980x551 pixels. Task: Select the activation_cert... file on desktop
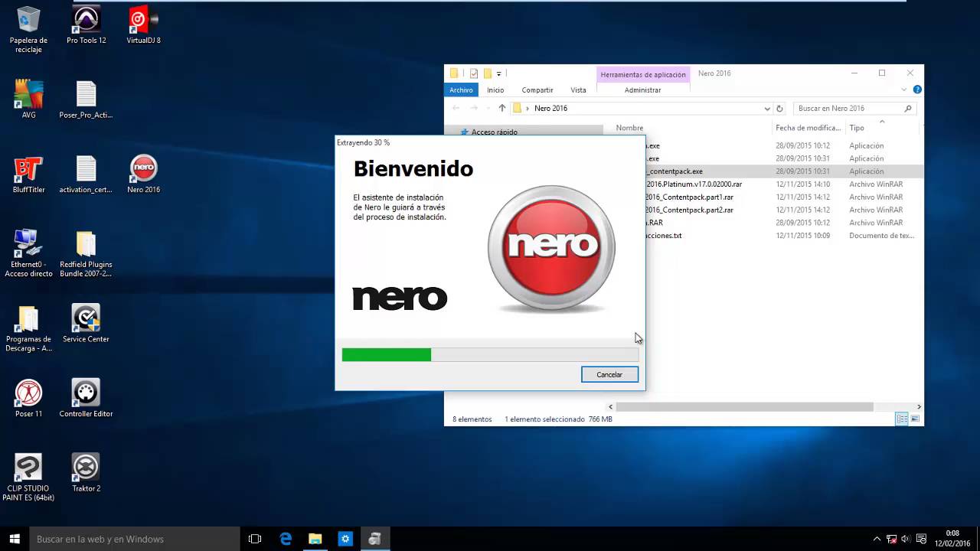(x=86, y=174)
